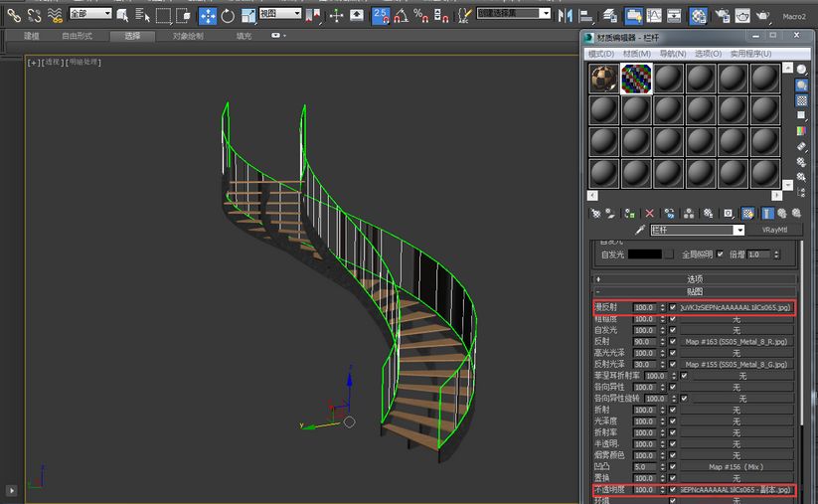This screenshot has width=818, height=504.
Task: Increase the 倍增 spinner value
Action: pyautogui.click(x=776, y=252)
